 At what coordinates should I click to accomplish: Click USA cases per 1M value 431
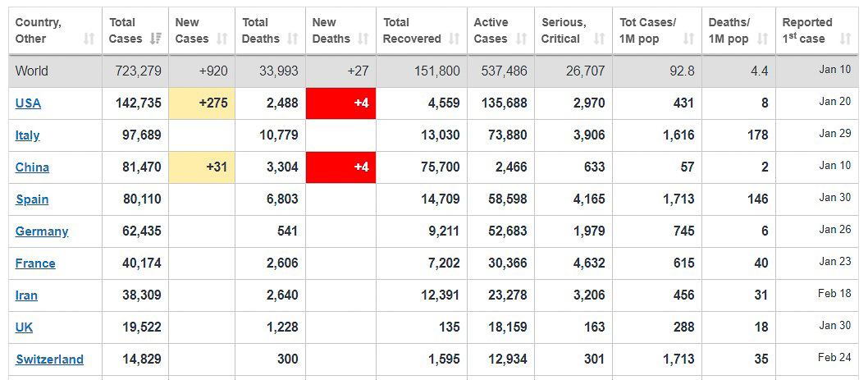pyautogui.click(x=683, y=103)
